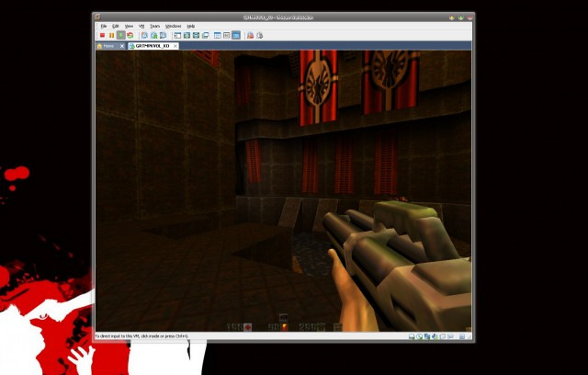Open the File menu
The height and width of the screenshot is (375, 588).
(x=104, y=27)
